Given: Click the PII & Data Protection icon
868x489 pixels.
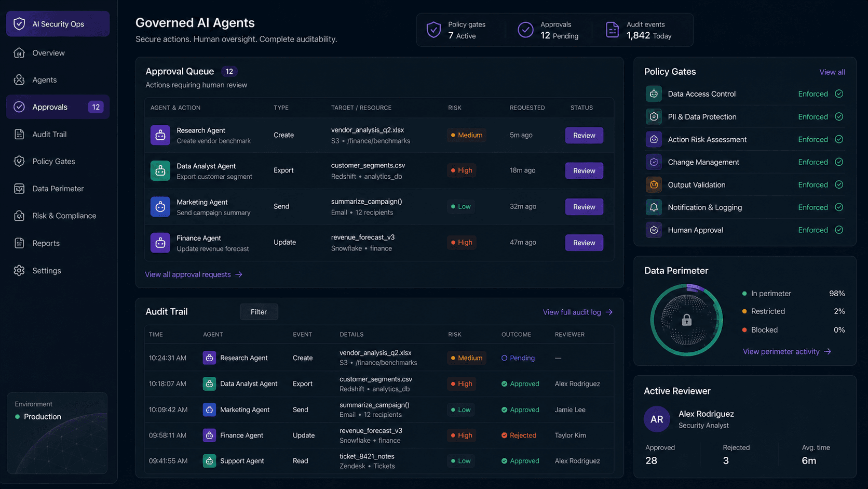Looking at the screenshot, I should [x=654, y=116].
